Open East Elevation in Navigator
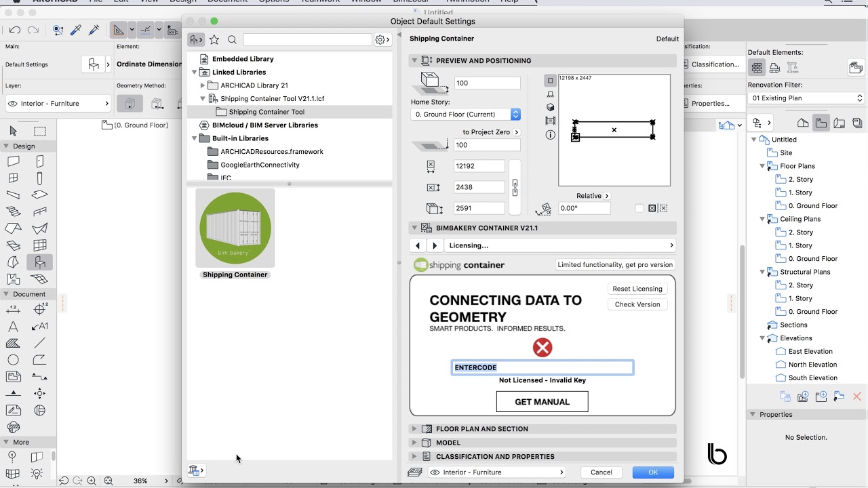868x488 pixels. pyautogui.click(x=810, y=351)
